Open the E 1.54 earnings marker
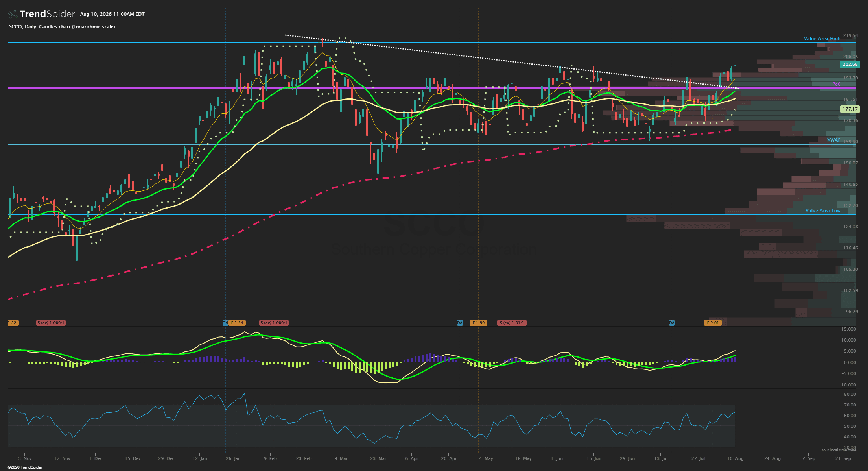This screenshot has width=868, height=471. coord(237,323)
